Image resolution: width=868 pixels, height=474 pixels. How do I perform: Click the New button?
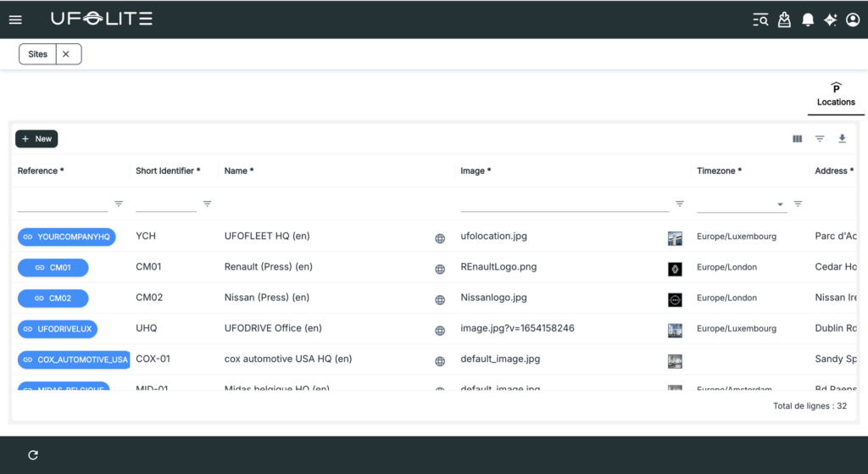tap(36, 139)
